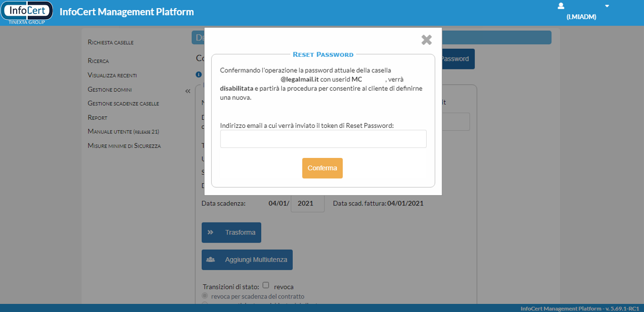
Task: Close the Reset Password dialog
Action: (x=427, y=40)
